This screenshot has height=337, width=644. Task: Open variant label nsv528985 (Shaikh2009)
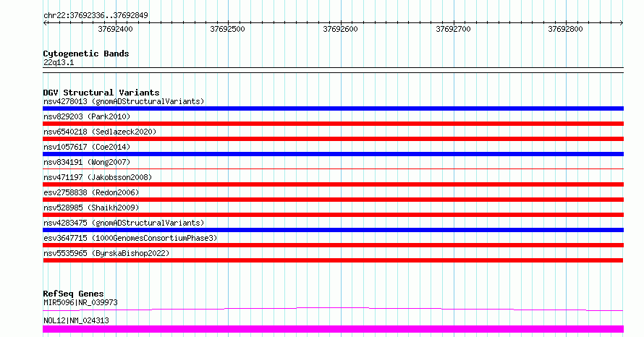[91, 208]
